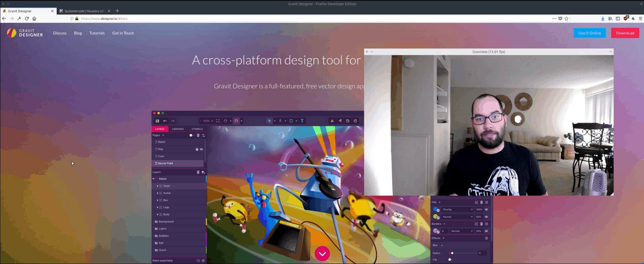Add a fill with Fills plus icon
This screenshot has height=264, width=644.
click(486, 202)
